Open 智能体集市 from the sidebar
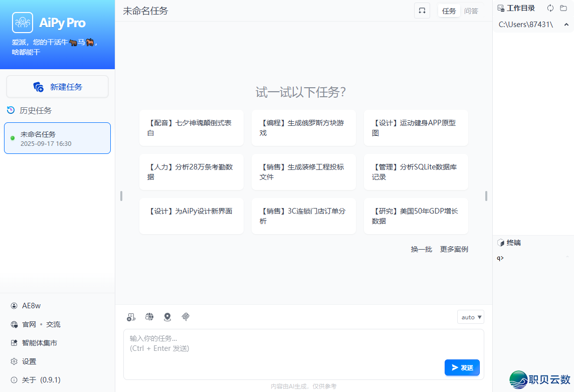 [39, 343]
